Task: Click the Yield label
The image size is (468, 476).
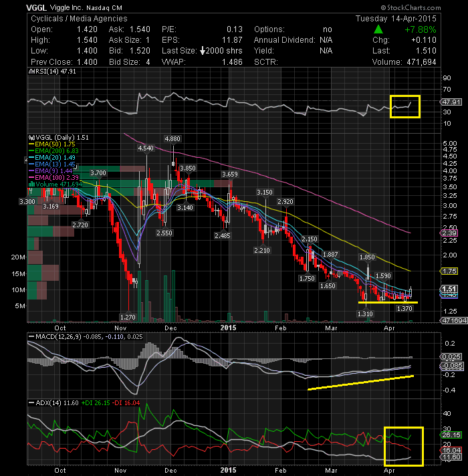Action: click(x=263, y=51)
